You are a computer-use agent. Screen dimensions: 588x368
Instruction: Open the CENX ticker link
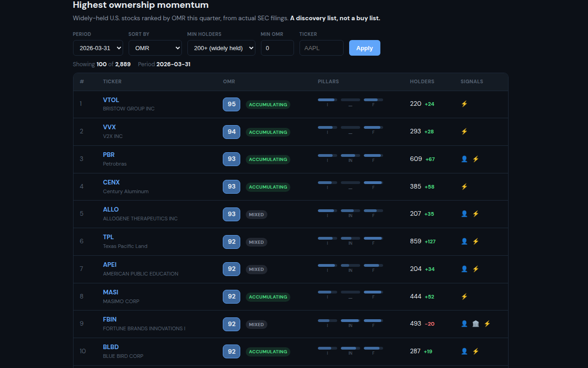click(111, 182)
